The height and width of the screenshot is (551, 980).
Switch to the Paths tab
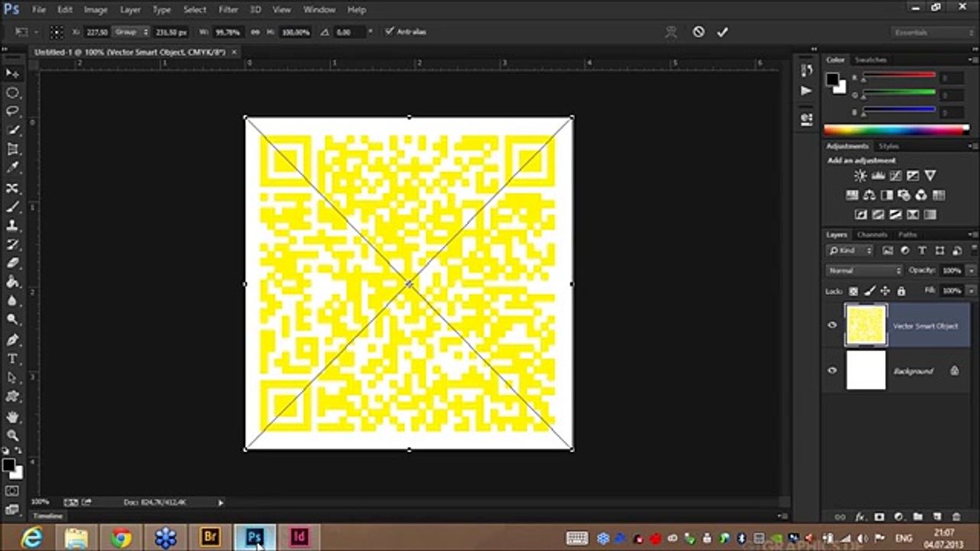click(x=907, y=234)
